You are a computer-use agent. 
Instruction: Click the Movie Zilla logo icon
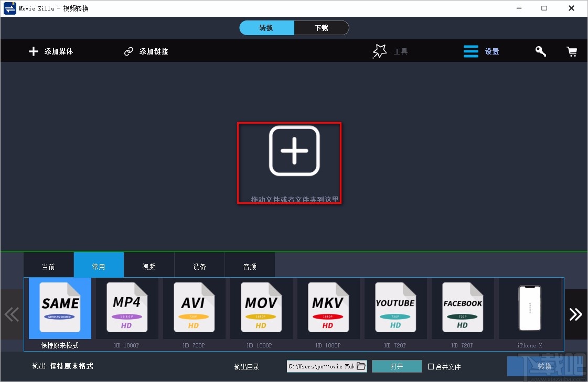tap(9, 8)
